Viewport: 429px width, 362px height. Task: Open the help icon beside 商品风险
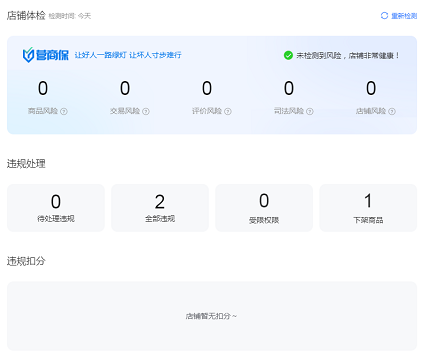tap(64, 112)
